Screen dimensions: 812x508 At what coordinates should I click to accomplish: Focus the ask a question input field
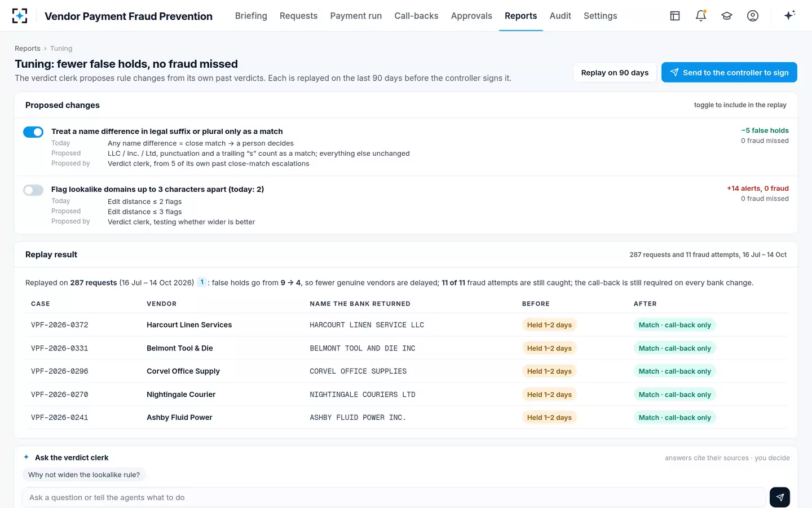394,497
